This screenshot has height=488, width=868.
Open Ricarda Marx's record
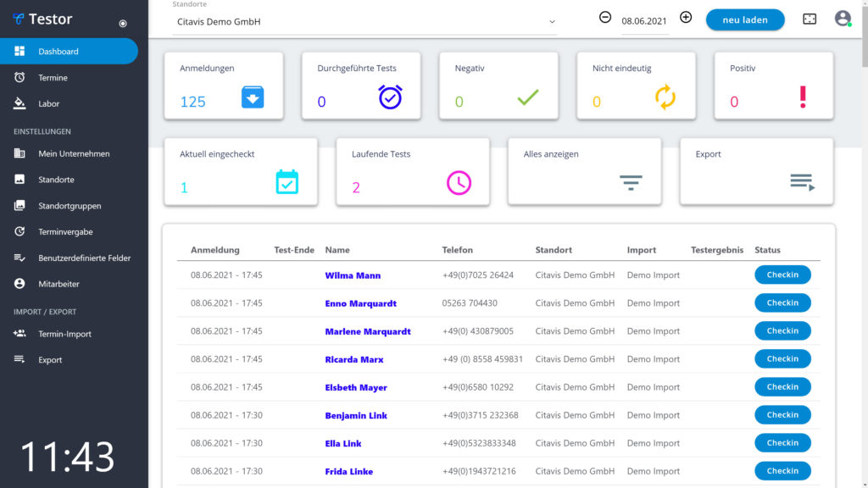point(353,359)
